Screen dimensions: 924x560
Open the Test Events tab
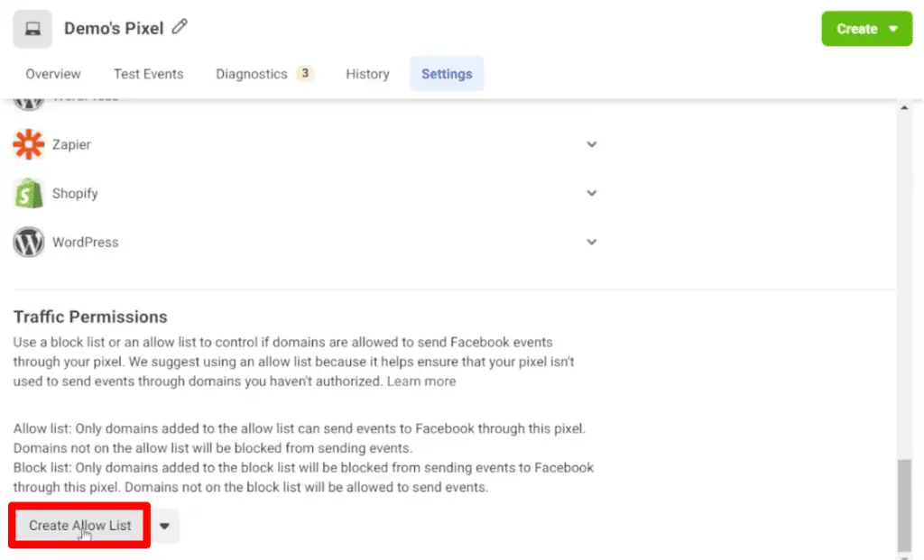[x=148, y=74]
